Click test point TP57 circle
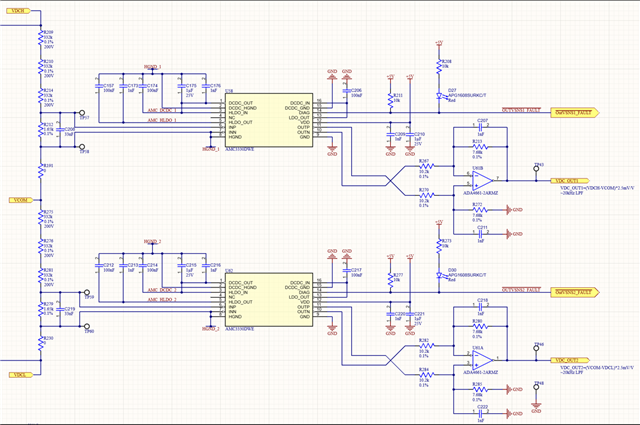The width and height of the screenshot is (640, 425). [82, 112]
